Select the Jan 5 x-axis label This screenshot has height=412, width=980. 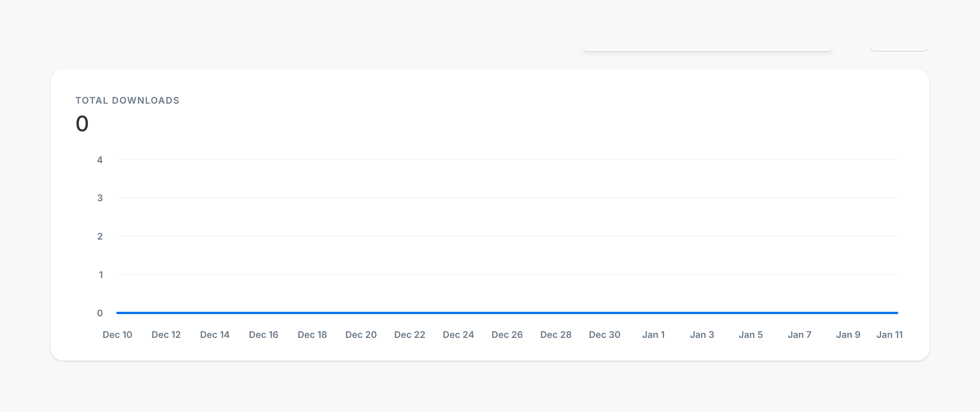(x=751, y=335)
